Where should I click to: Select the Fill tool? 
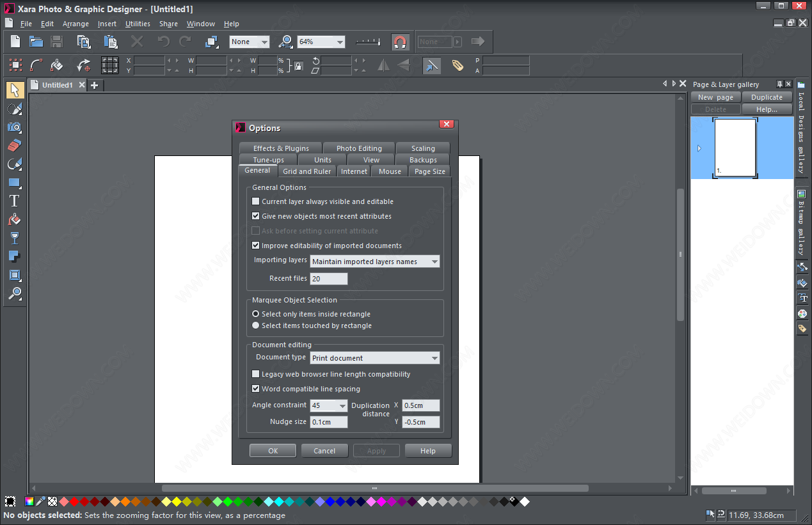click(x=15, y=219)
